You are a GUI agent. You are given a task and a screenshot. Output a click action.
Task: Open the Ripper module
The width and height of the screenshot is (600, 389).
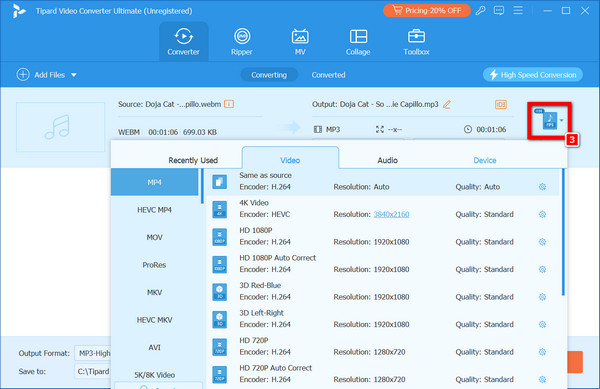tap(241, 42)
